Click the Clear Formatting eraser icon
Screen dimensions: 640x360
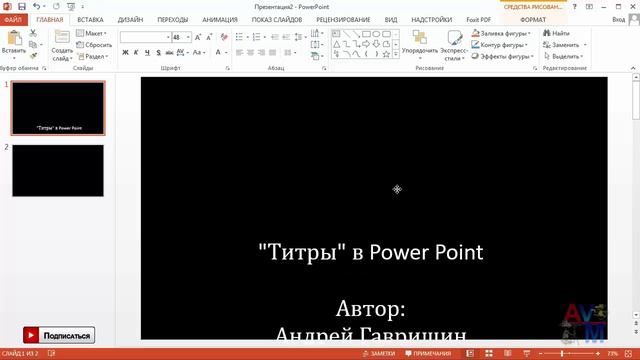coord(224,38)
